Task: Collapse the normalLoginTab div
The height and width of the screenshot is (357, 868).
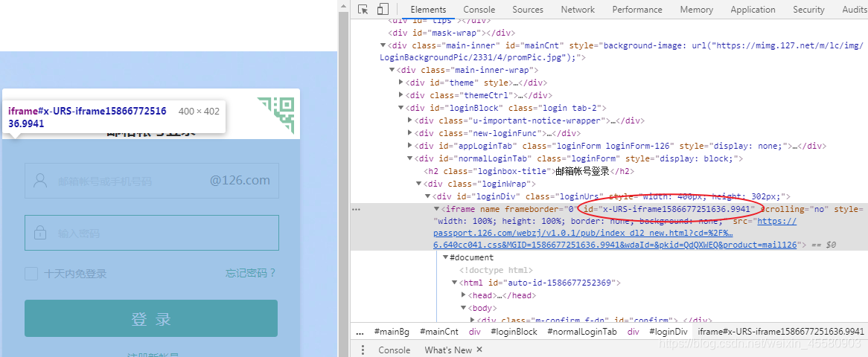Action: 410,159
